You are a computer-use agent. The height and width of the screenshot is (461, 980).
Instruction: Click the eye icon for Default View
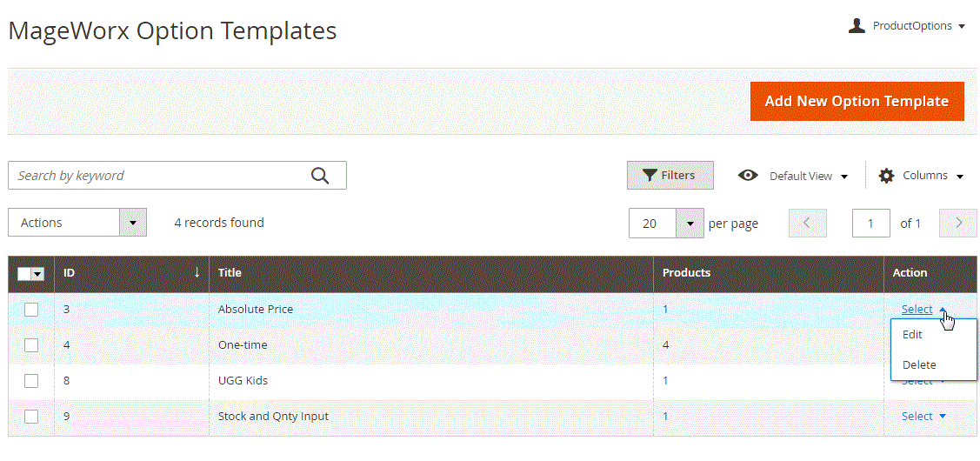coord(747,176)
